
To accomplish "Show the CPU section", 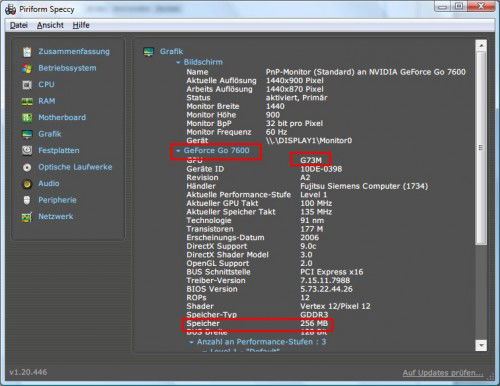I will 46,84.
